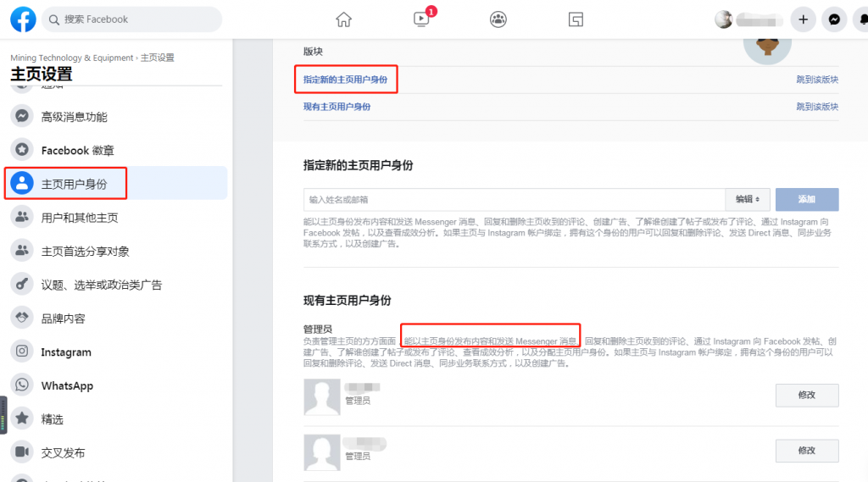Click the Facebook logo icon
The height and width of the screenshot is (482, 868).
tap(23, 19)
